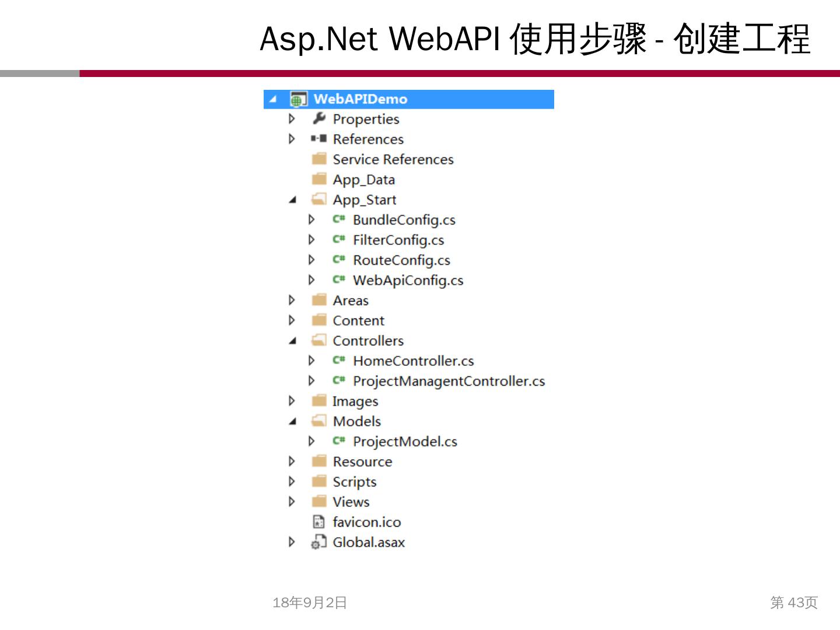Collapse the Models folder arrow
Viewport: 840px width, 630px height.
click(292, 422)
